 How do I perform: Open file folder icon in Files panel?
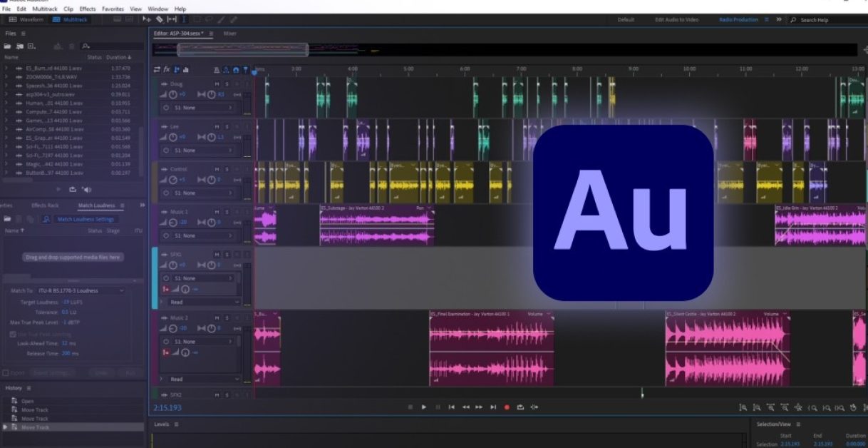pos(8,46)
